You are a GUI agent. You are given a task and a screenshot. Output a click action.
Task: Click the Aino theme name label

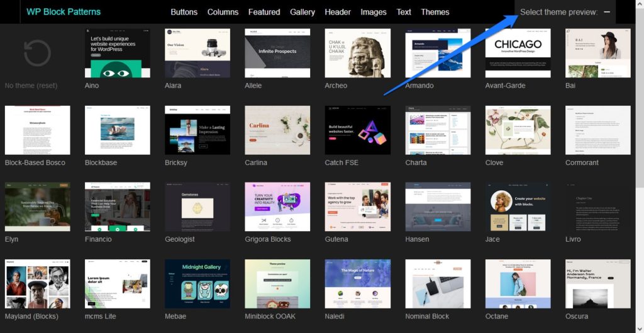click(92, 86)
